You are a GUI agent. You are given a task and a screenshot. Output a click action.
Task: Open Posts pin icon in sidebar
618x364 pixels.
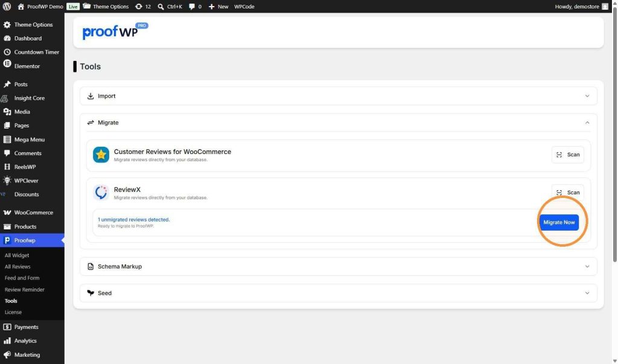7,84
